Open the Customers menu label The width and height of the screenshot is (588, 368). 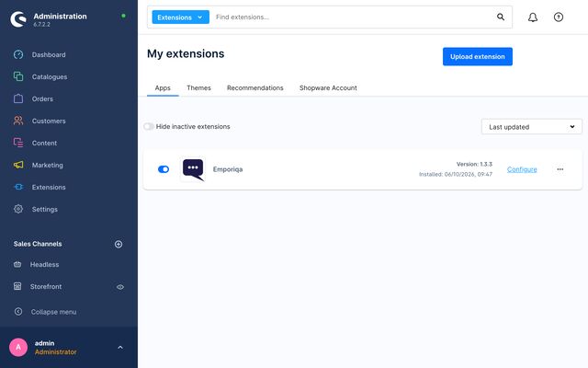coord(49,121)
